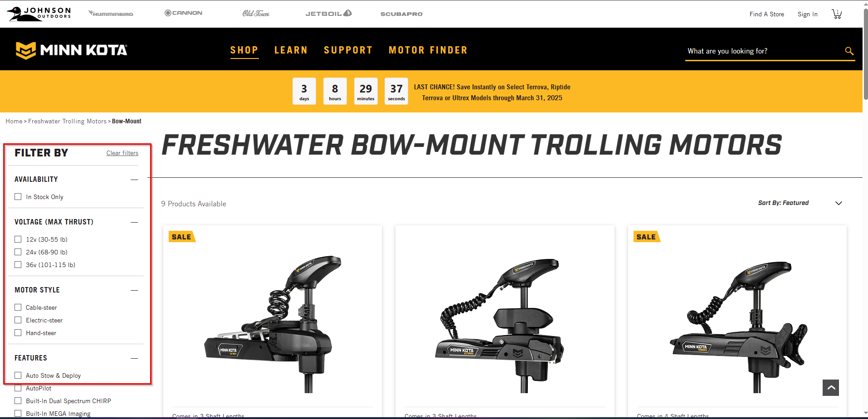
Task: Open the Humminbird brand logo
Action: click(x=111, y=14)
